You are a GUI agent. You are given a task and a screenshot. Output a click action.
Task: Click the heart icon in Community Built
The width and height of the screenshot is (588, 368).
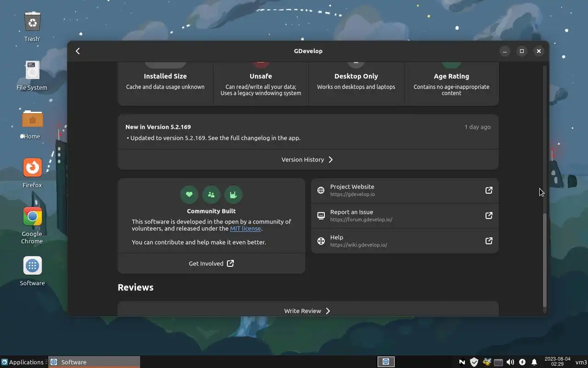[189, 195]
